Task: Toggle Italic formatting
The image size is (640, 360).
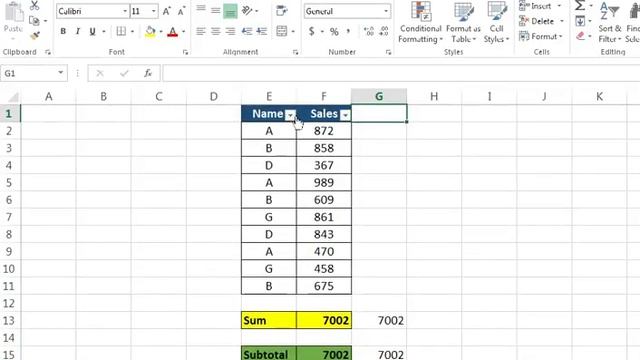Action: [78, 31]
